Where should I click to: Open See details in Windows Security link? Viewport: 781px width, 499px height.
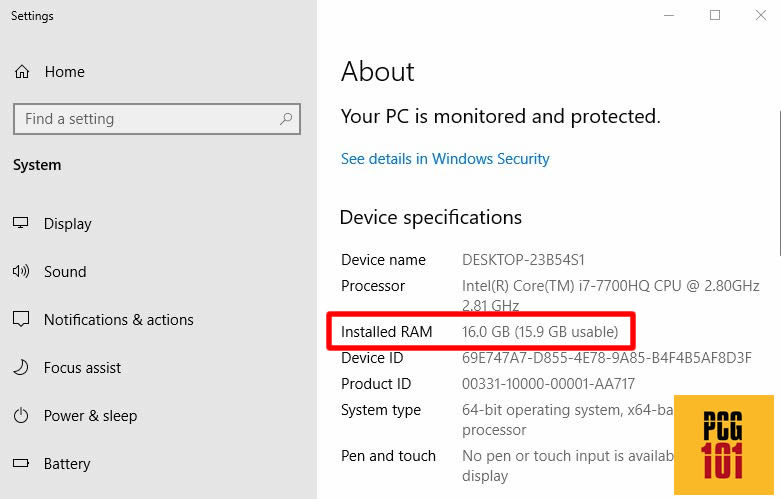tap(445, 159)
